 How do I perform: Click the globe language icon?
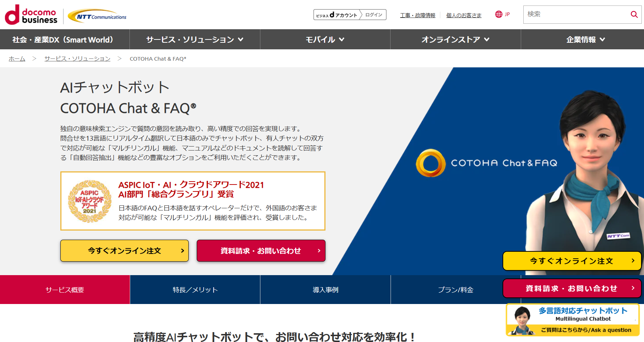point(498,14)
